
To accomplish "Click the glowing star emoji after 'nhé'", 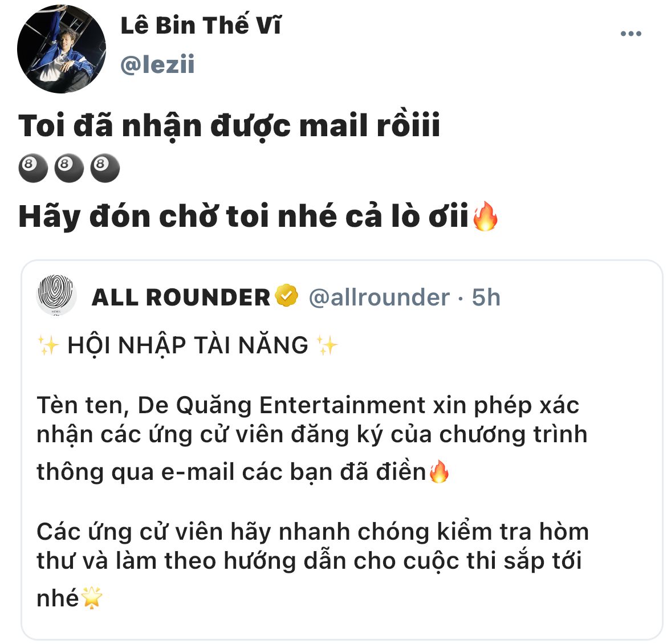I will [x=91, y=598].
